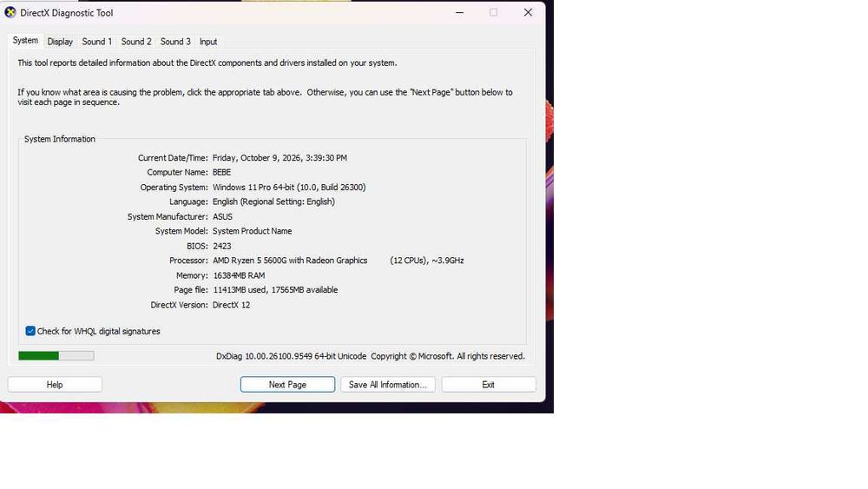Minimize the DirectX Diagnostic Tool window

click(x=459, y=12)
